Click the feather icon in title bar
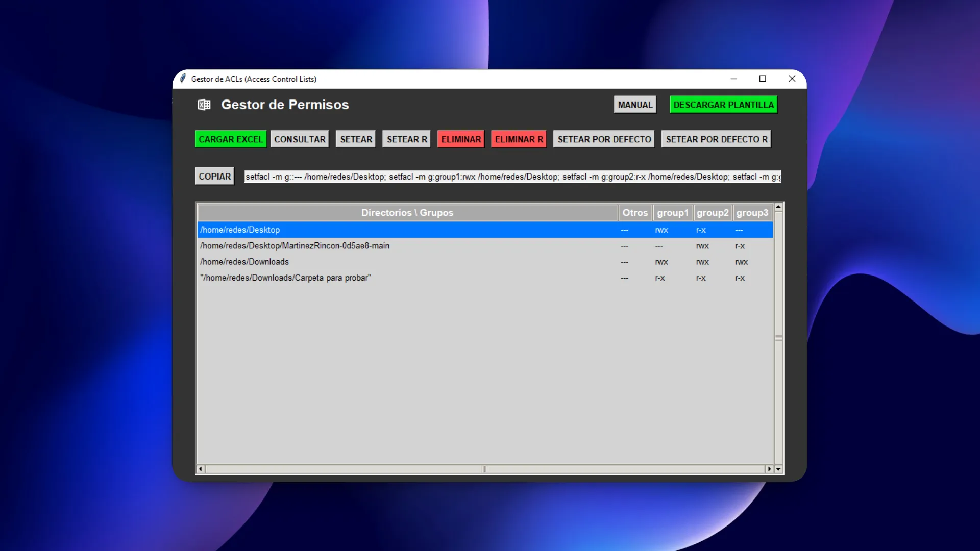Screen dimensions: 980x551 (183, 79)
